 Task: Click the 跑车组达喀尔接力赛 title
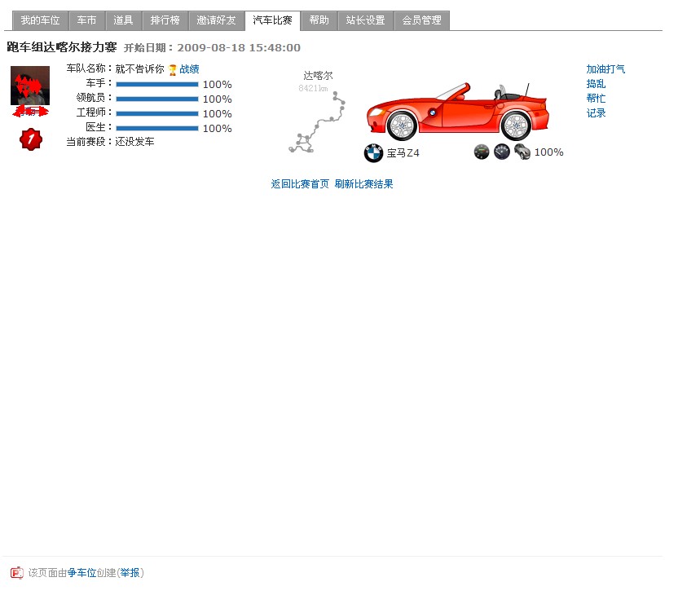click(62, 47)
